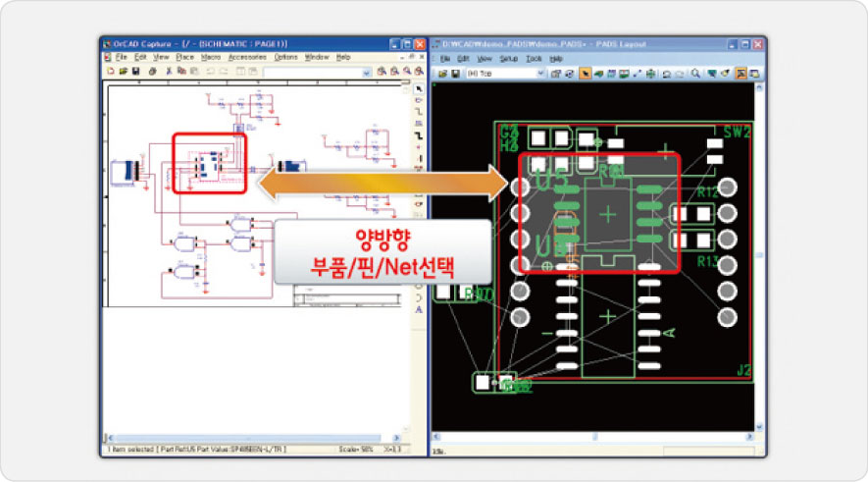Select the arrow Select tool in OrCAD palette

pos(420,88)
